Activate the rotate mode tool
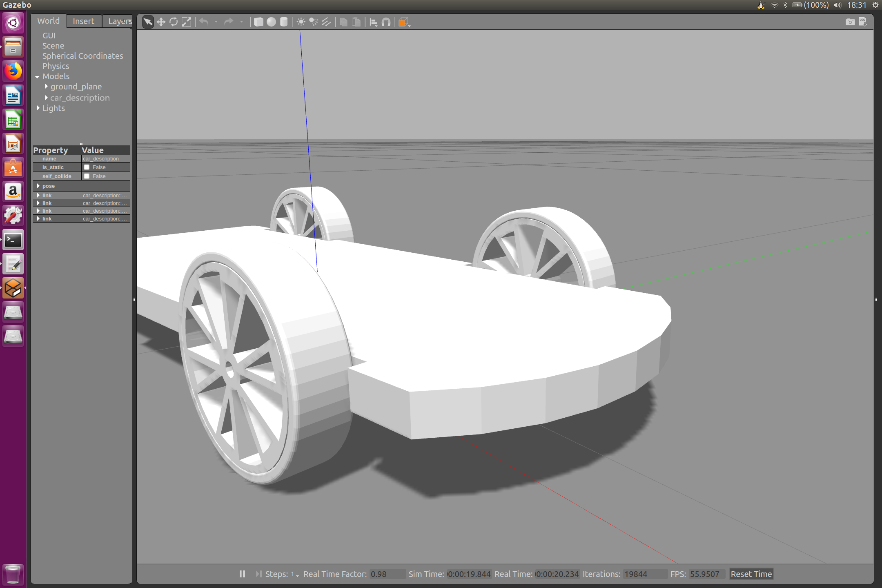Viewport: 882px width, 588px height. [x=174, y=22]
